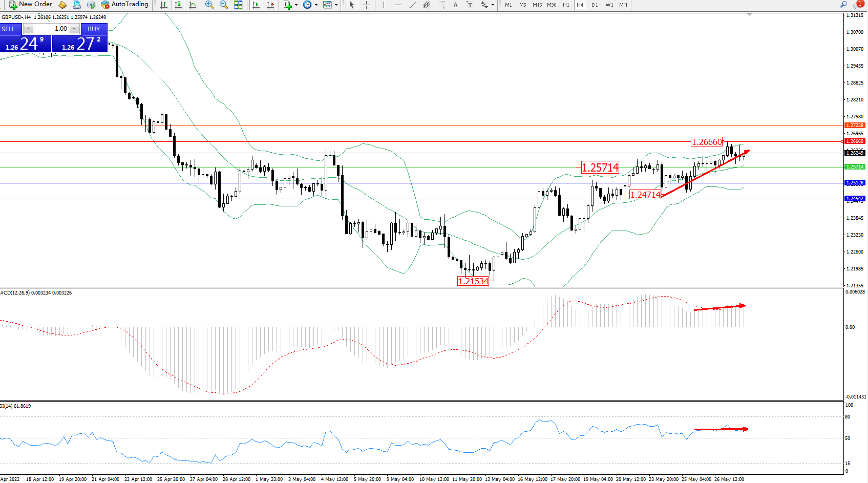Open the Indicators list dropdown
868x483 pixels.
(296, 5)
